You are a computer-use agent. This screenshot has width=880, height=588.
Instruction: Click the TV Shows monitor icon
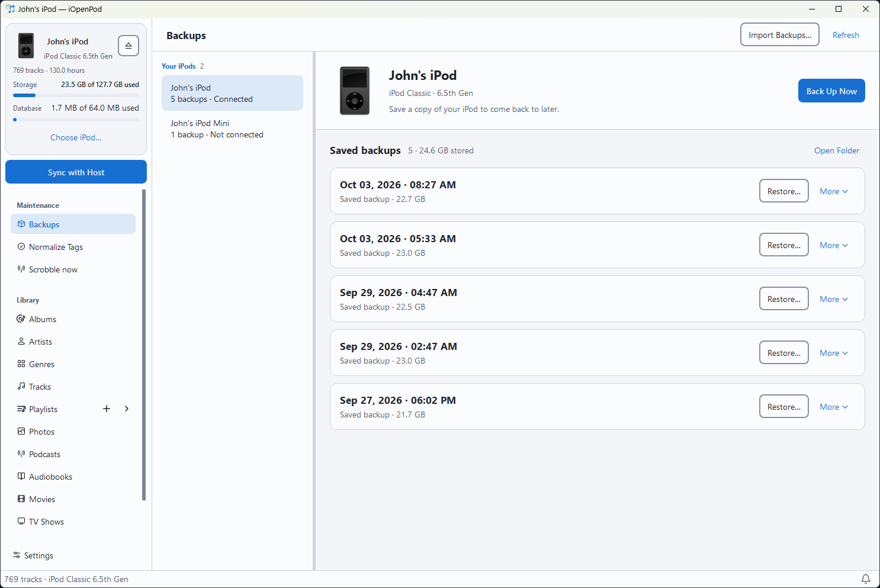[x=21, y=522]
